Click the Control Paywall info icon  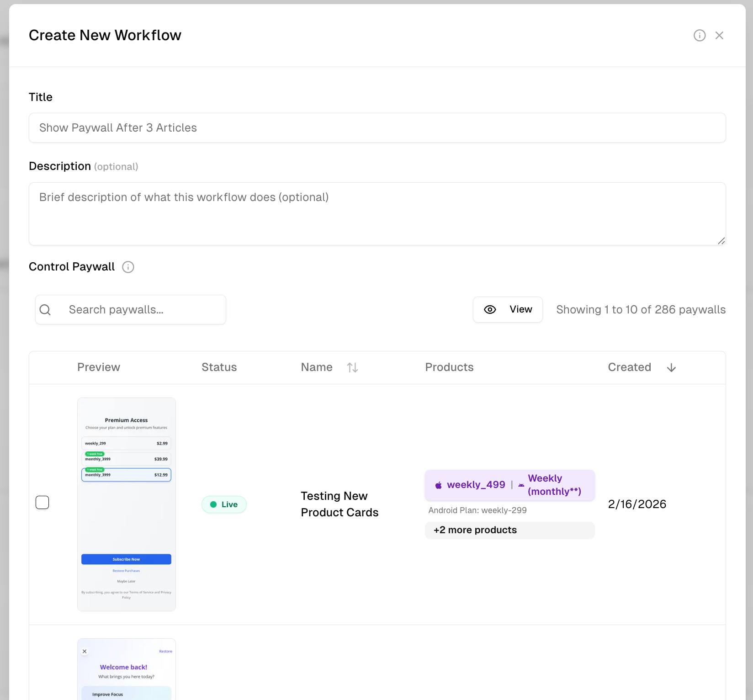click(x=128, y=267)
